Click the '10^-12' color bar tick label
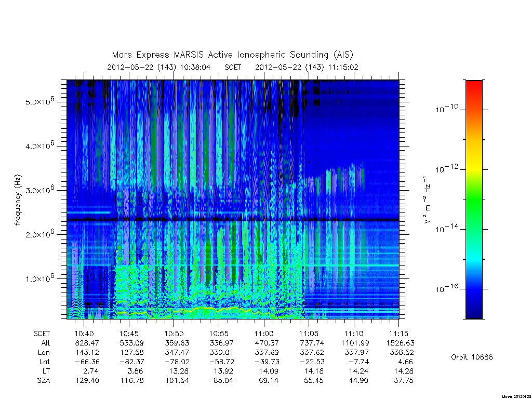This screenshot has height=399, width=532. pyautogui.click(x=447, y=168)
